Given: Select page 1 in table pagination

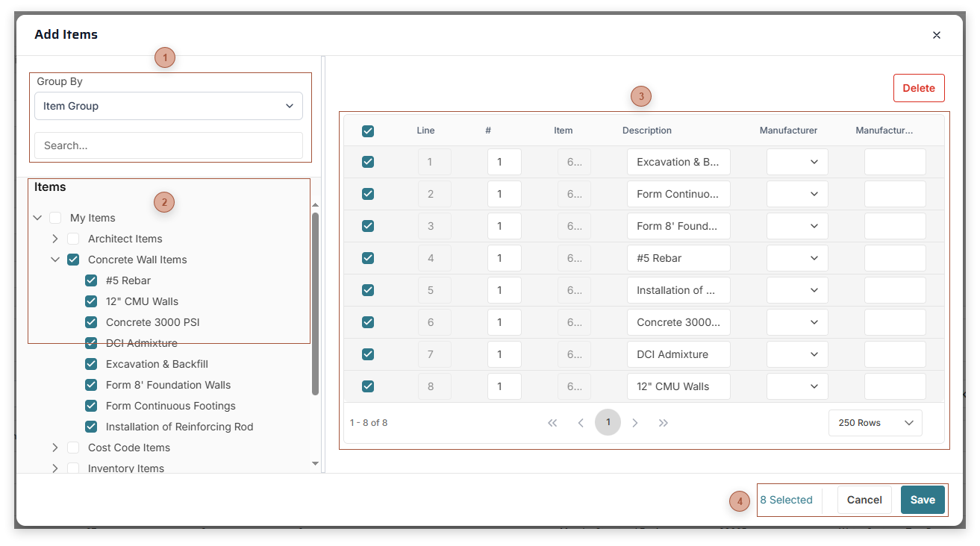Looking at the screenshot, I should (608, 422).
